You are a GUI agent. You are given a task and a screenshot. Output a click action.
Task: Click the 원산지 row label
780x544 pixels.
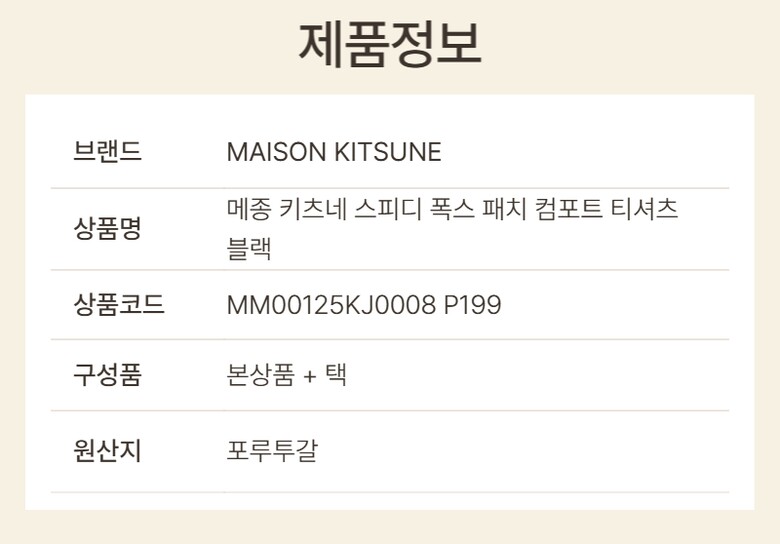[x=107, y=451]
